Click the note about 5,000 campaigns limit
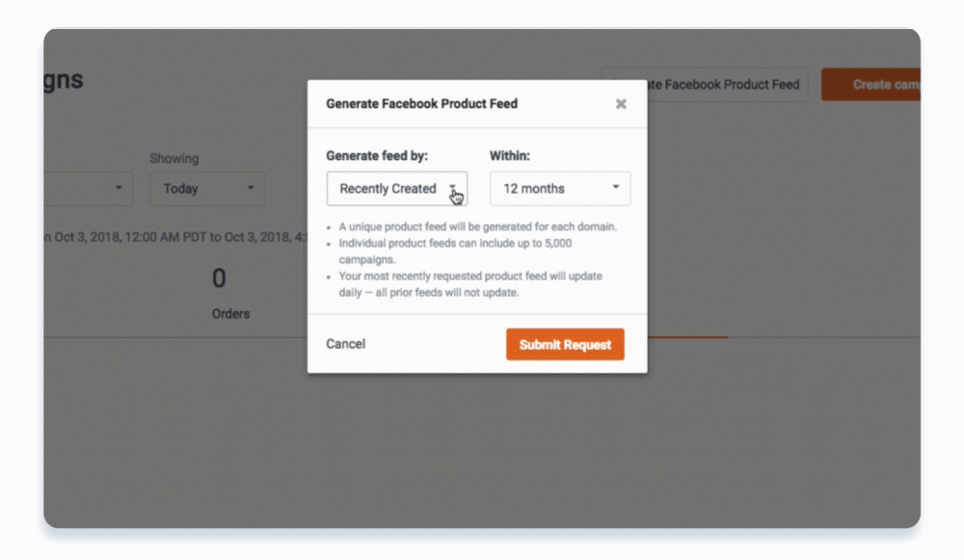Screen dimensions: 964x560 point(455,252)
